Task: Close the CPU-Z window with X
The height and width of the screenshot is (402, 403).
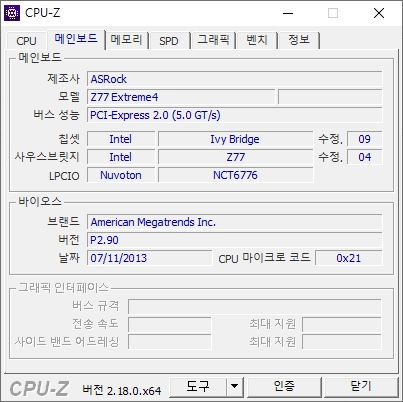Action: click(x=379, y=13)
